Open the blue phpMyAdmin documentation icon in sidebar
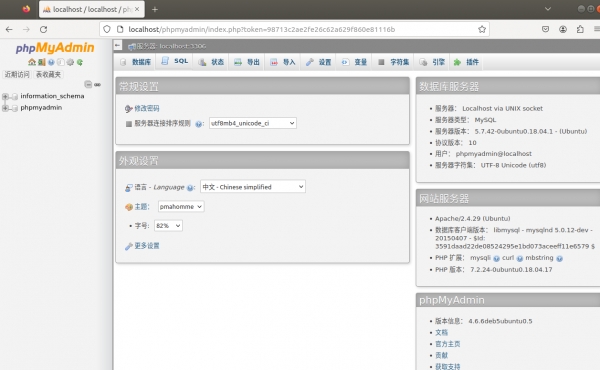600x370 pixels. pos(51,62)
